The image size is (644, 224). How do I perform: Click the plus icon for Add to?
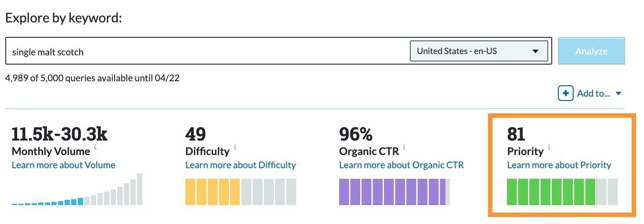pyautogui.click(x=566, y=93)
